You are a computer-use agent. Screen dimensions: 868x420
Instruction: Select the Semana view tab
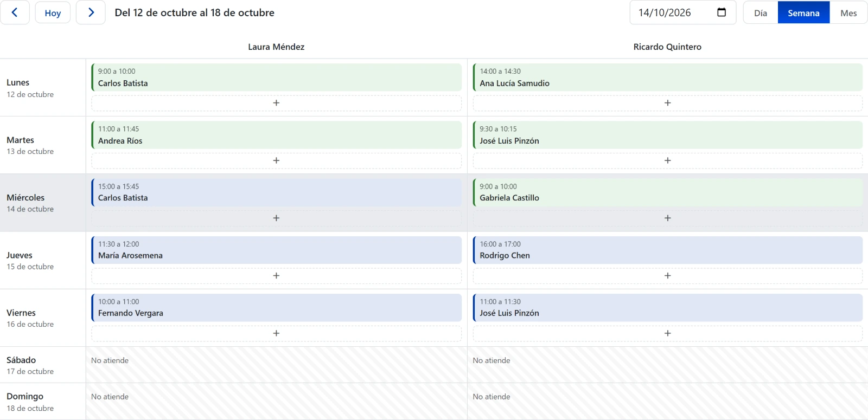click(x=803, y=13)
